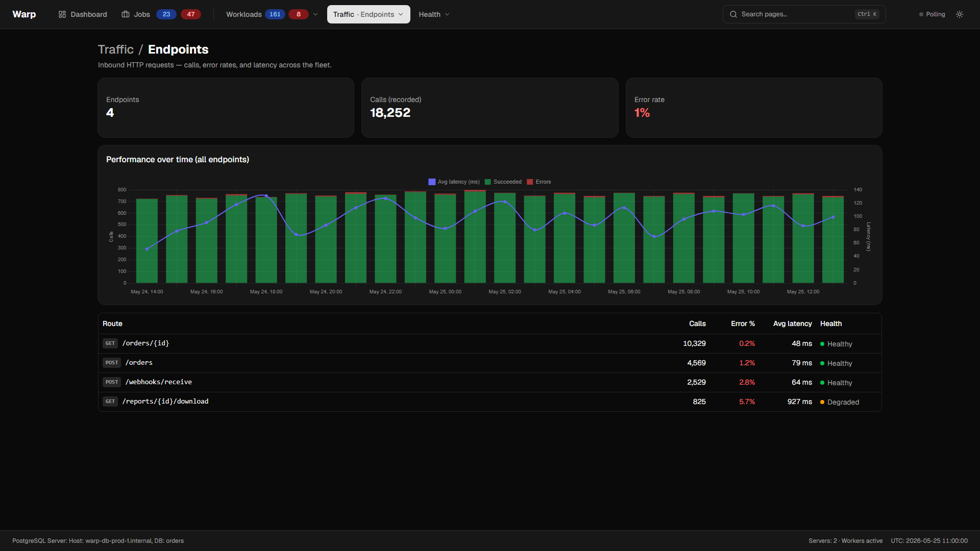Click the Traffic breadcrumb link
This screenshot has width=980, height=551.
point(116,49)
